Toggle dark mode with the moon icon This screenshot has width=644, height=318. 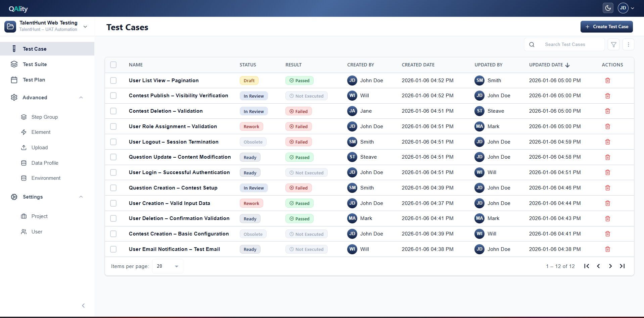(608, 8)
